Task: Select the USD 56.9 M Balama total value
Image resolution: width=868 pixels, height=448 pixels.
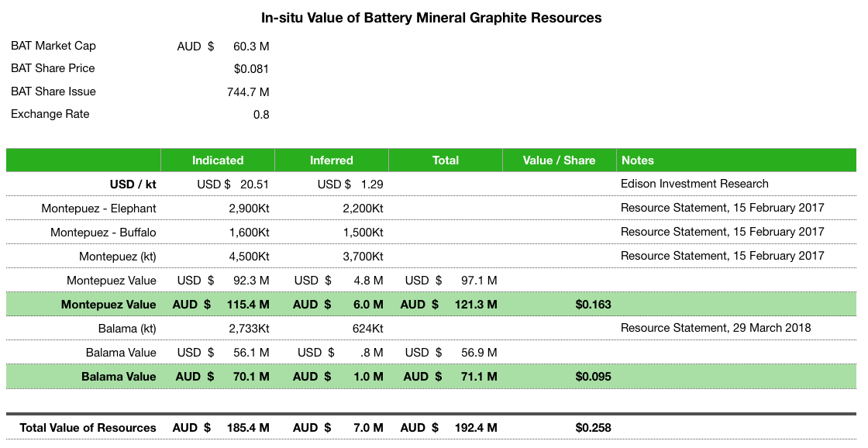Action: point(451,353)
